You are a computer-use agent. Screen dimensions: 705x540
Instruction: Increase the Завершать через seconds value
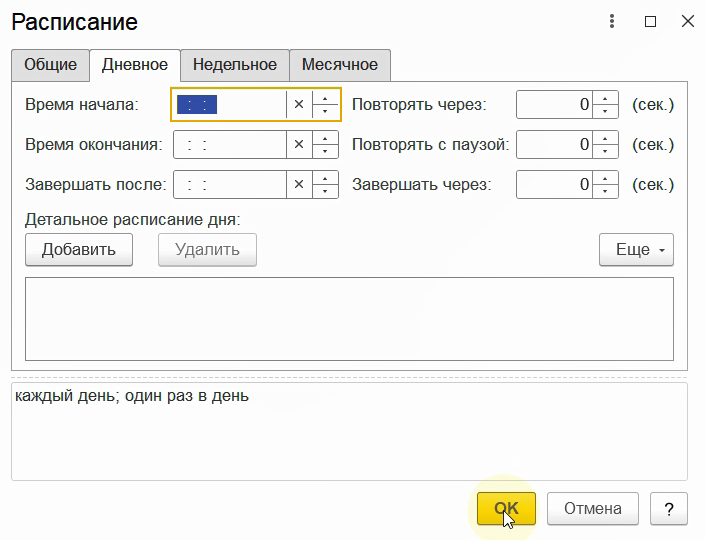click(606, 179)
